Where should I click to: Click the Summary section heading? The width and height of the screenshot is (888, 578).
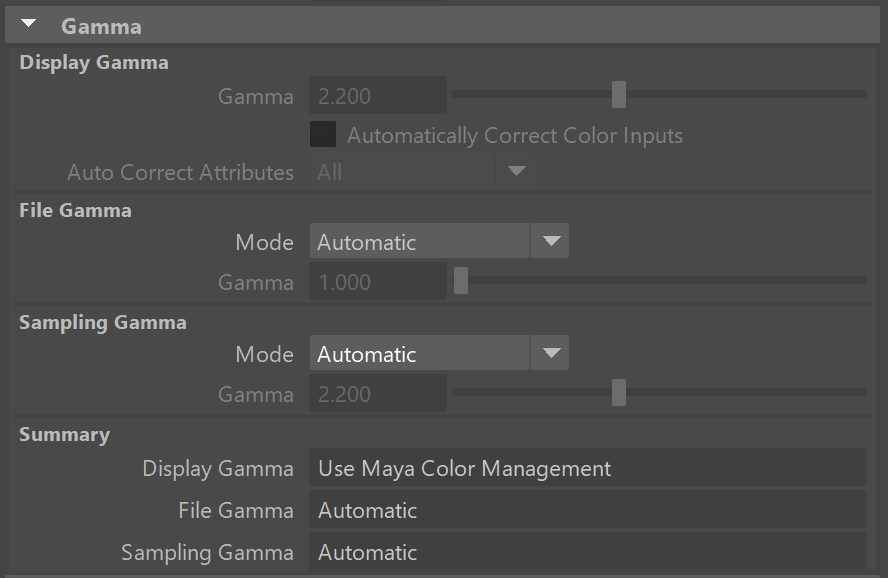click(x=64, y=435)
